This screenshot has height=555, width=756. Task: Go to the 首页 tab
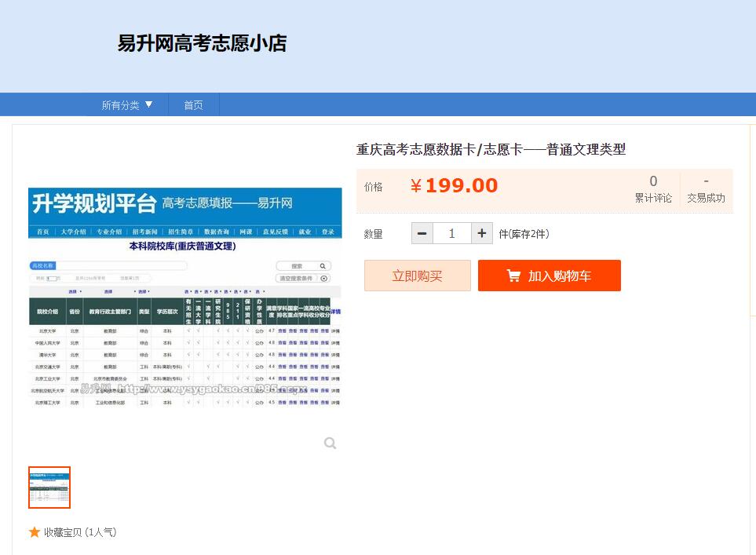click(193, 105)
